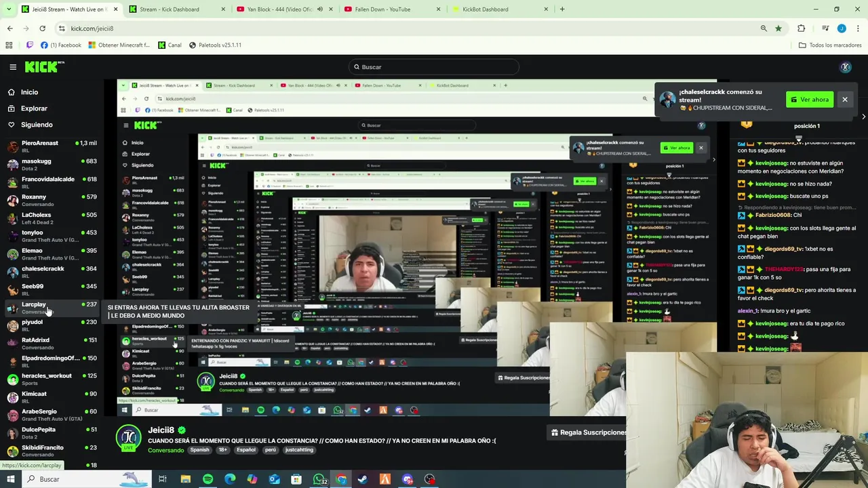The height and width of the screenshot is (488, 868).
Task: Select Seeb99 channel in sidebar
Action: [x=52, y=289]
